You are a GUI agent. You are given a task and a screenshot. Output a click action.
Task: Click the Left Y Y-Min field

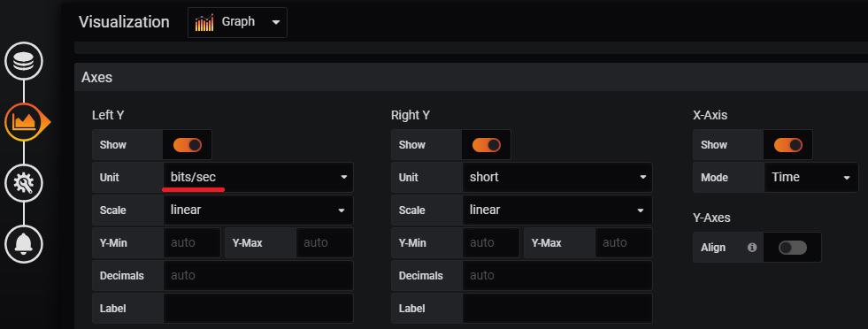[x=192, y=242]
